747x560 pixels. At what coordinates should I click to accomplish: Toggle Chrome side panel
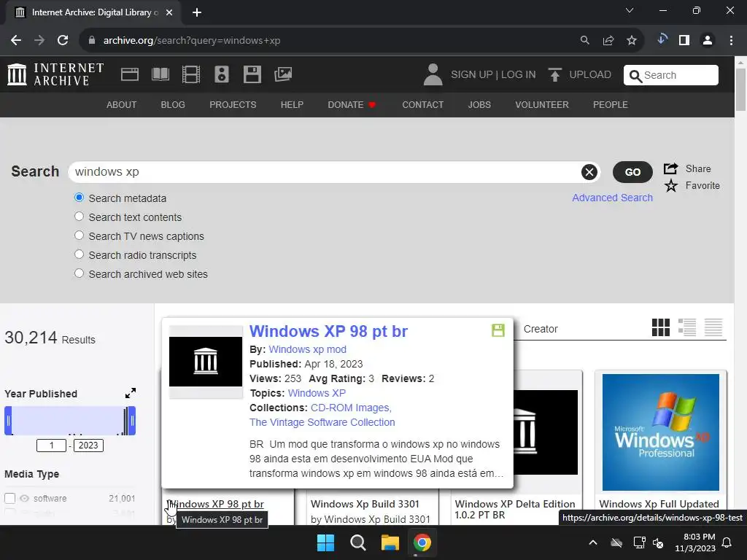[684, 41]
